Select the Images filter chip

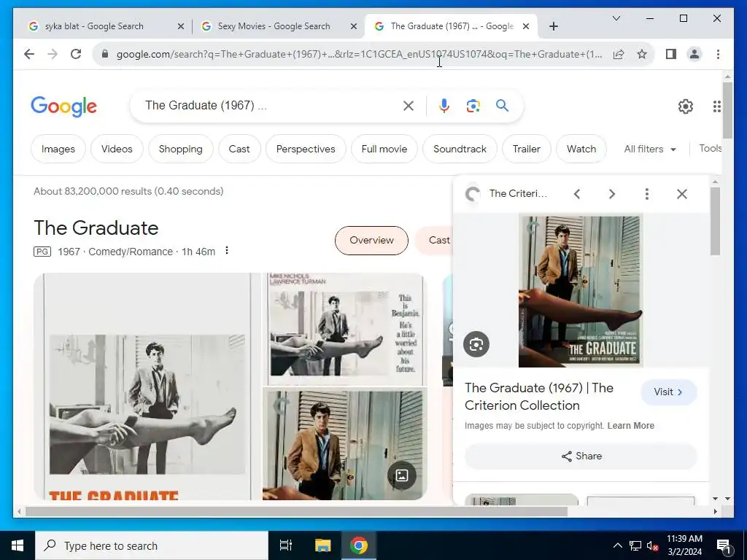[x=58, y=149]
